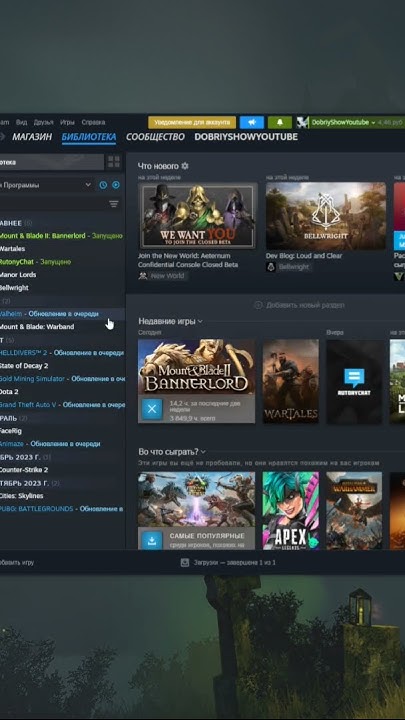The height and width of the screenshot is (720, 405).
Task: Open the green bell notifications icon
Action: (x=280, y=122)
